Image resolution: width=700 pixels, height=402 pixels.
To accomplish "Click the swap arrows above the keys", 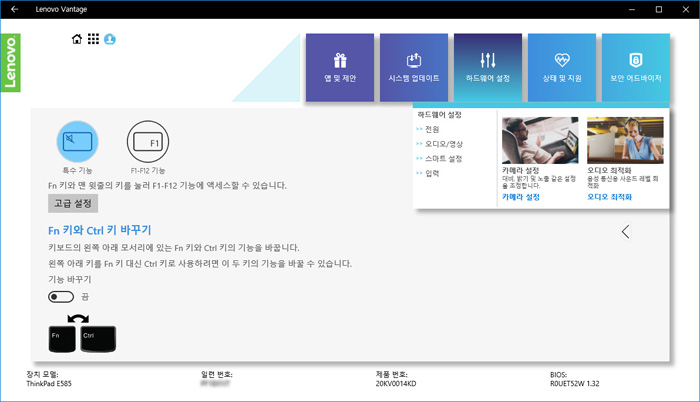I will click(x=78, y=318).
